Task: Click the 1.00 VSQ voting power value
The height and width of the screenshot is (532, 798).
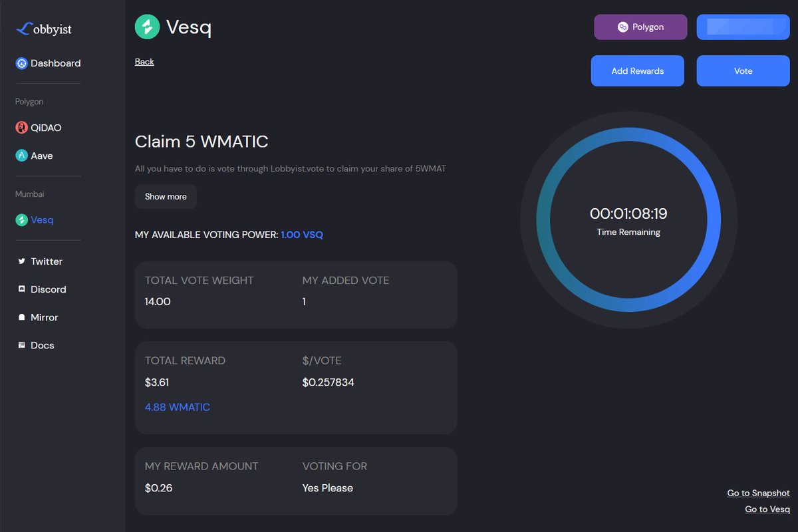Action: click(302, 235)
